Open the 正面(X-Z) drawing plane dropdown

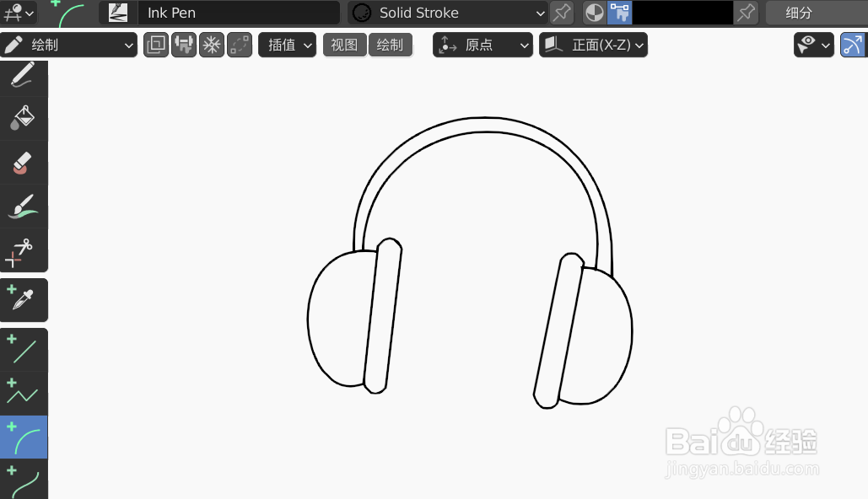point(593,45)
